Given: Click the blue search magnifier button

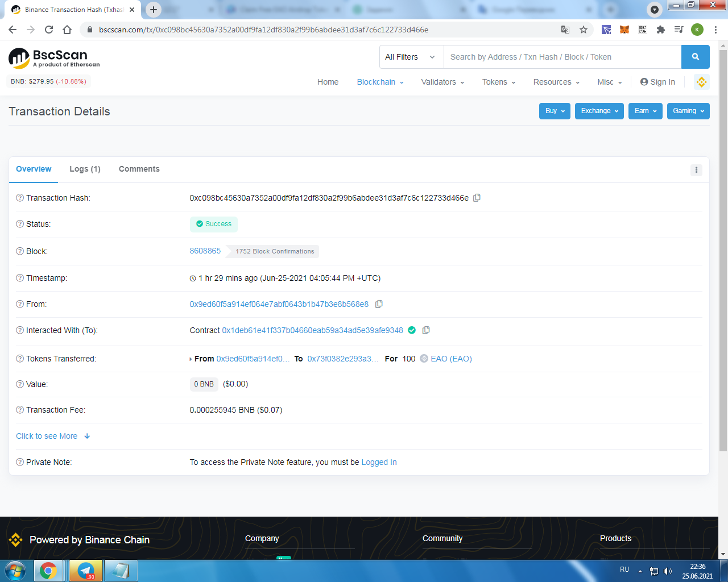Looking at the screenshot, I should [x=695, y=57].
